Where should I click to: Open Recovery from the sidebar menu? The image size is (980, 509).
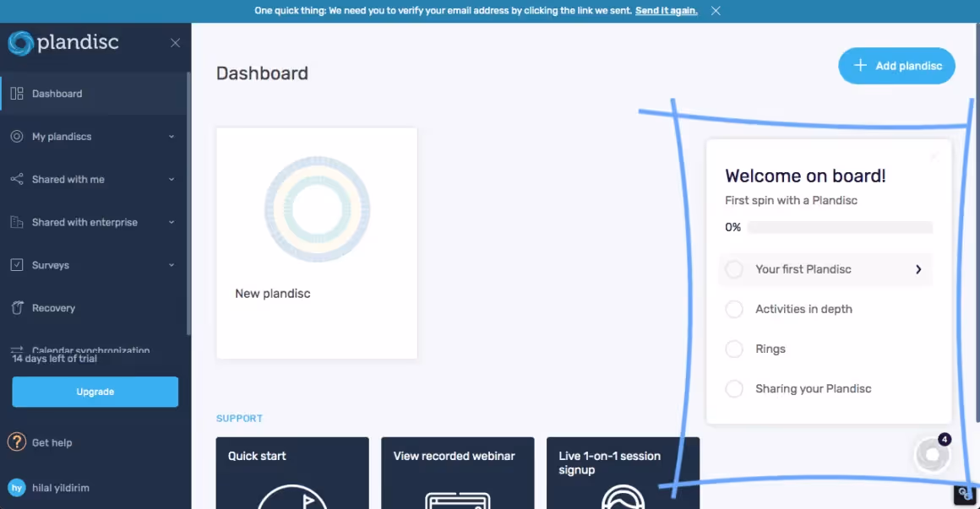tap(93, 308)
